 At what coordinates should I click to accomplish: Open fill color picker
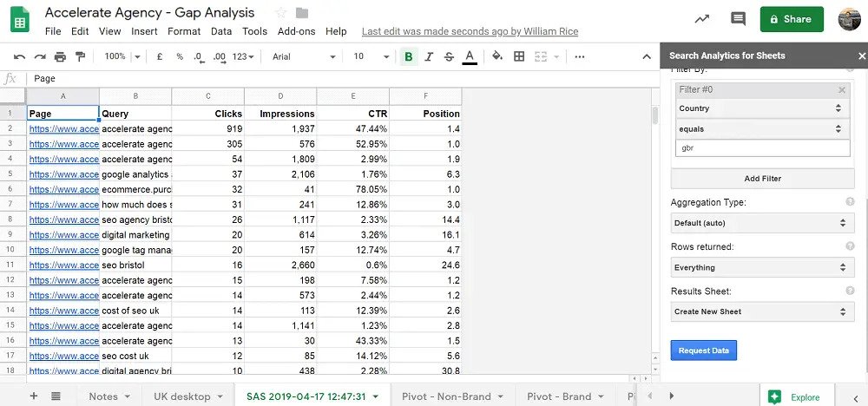[x=497, y=56]
